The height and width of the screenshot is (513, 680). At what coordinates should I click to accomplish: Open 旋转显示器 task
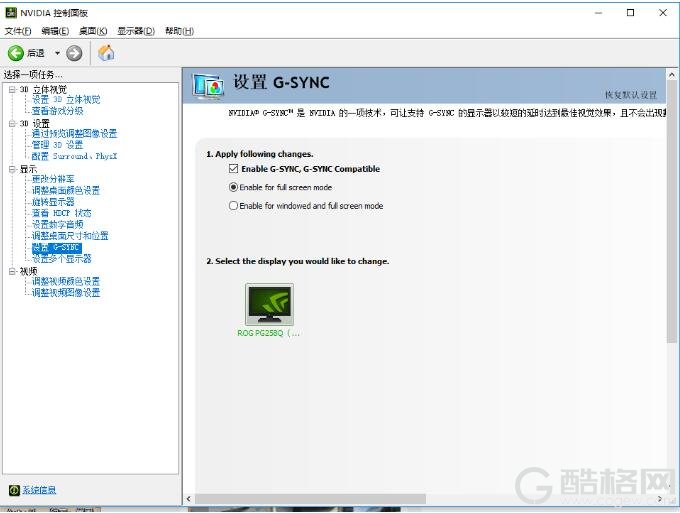coord(53,202)
